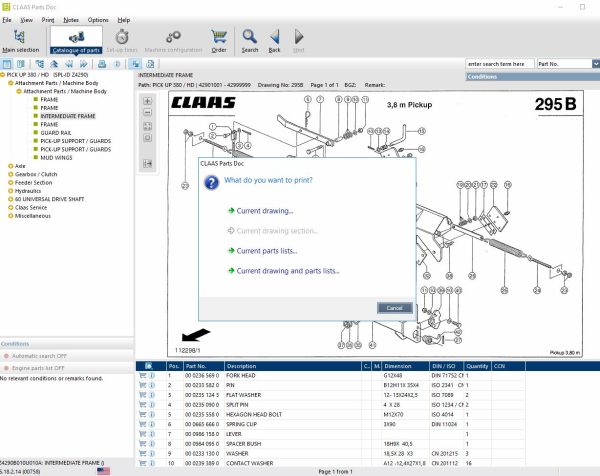600x476 pixels.
Task: Collapse first Attachment Parts / Machine Body node
Action: coord(11,83)
